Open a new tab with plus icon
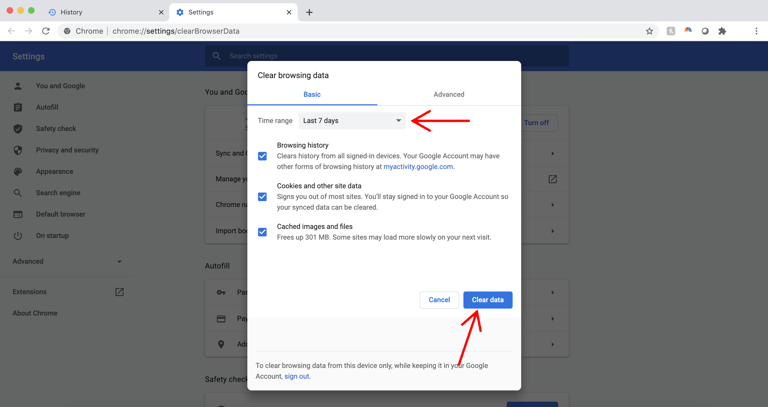Image resolution: width=768 pixels, height=407 pixels. point(309,12)
